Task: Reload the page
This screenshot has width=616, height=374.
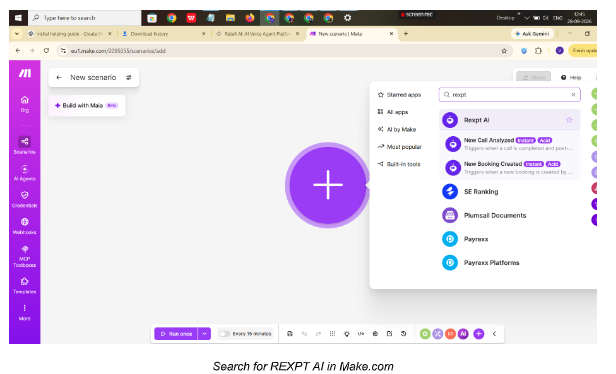Action: point(46,51)
